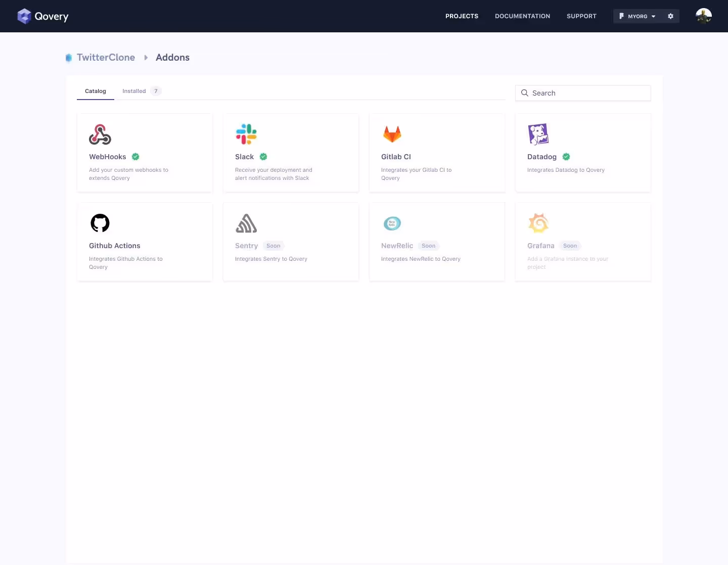This screenshot has height=565, width=728.
Task: Open the WebHooks addon icon
Action: click(100, 134)
